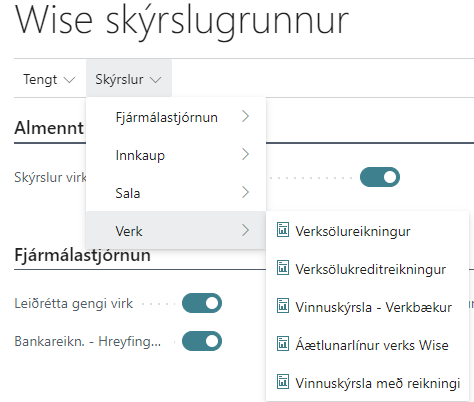Click the Skýrslur virk label

(x=50, y=177)
